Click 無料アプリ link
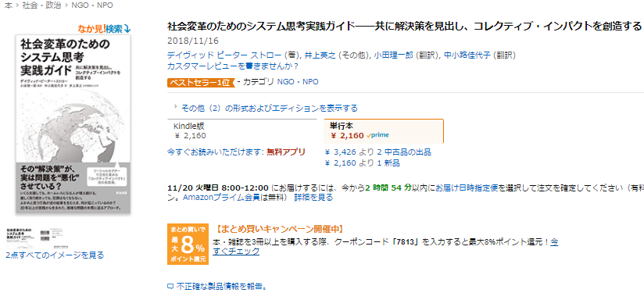Viewport: 644px width, 300px height. pos(286,152)
